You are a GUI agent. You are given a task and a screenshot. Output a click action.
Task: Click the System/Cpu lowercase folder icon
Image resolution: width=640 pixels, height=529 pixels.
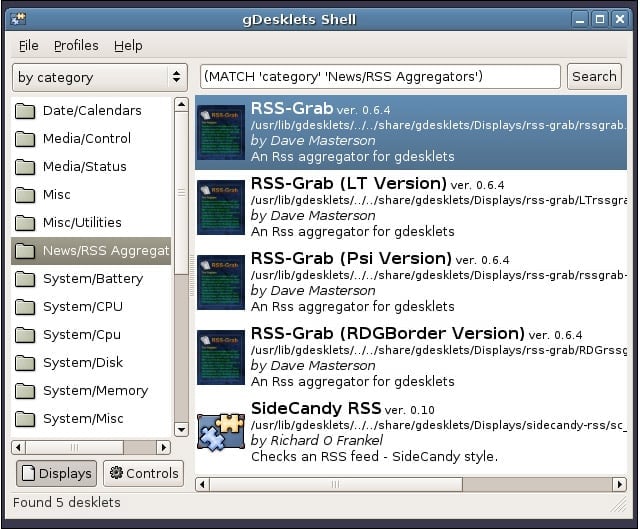coord(25,335)
